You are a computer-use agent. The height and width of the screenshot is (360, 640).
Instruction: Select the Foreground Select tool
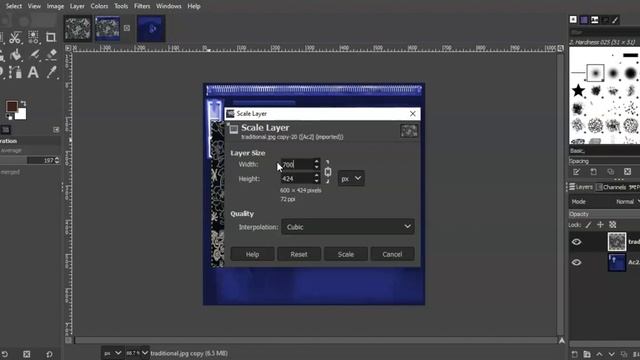coord(33,38)
